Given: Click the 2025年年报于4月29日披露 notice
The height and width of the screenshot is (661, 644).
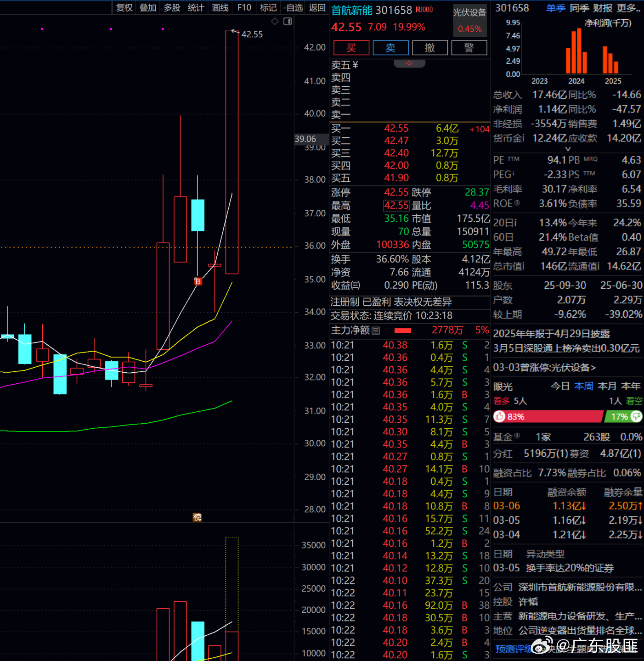Looking at the screenshot, I should coord(552,333).
